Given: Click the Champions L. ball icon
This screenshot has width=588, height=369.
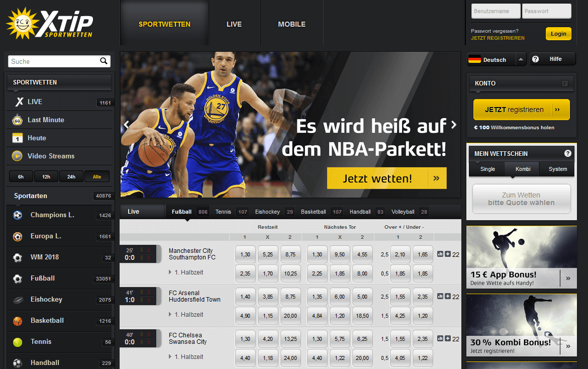Looking at the screenshot, I should pos(18,215).
